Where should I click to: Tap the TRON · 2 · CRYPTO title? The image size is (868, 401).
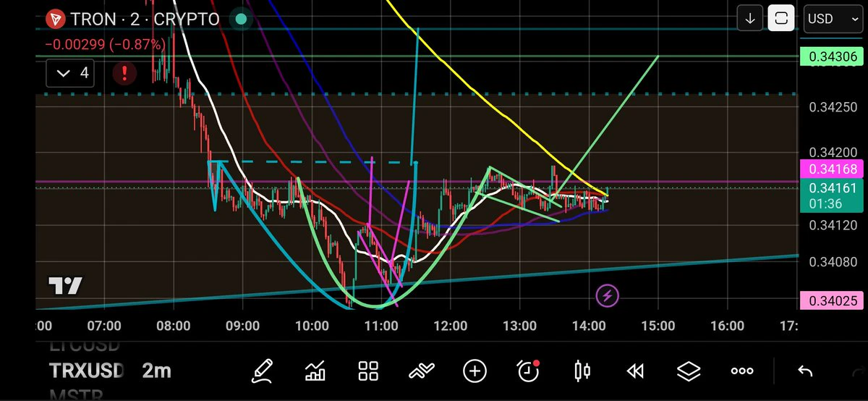coord(145,19)
